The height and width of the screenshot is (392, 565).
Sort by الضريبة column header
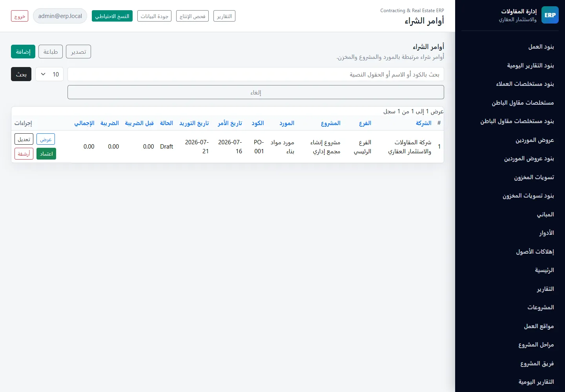(109, 123)
